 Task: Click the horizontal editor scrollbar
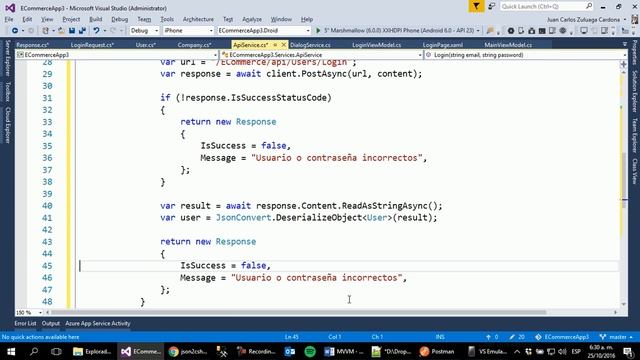point(299,312)
